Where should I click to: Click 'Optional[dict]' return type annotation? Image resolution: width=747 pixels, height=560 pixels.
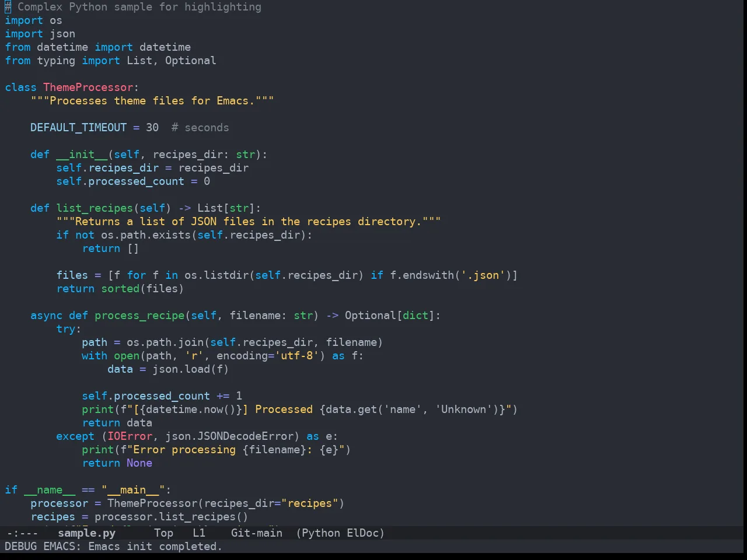[x=389, y=316]
